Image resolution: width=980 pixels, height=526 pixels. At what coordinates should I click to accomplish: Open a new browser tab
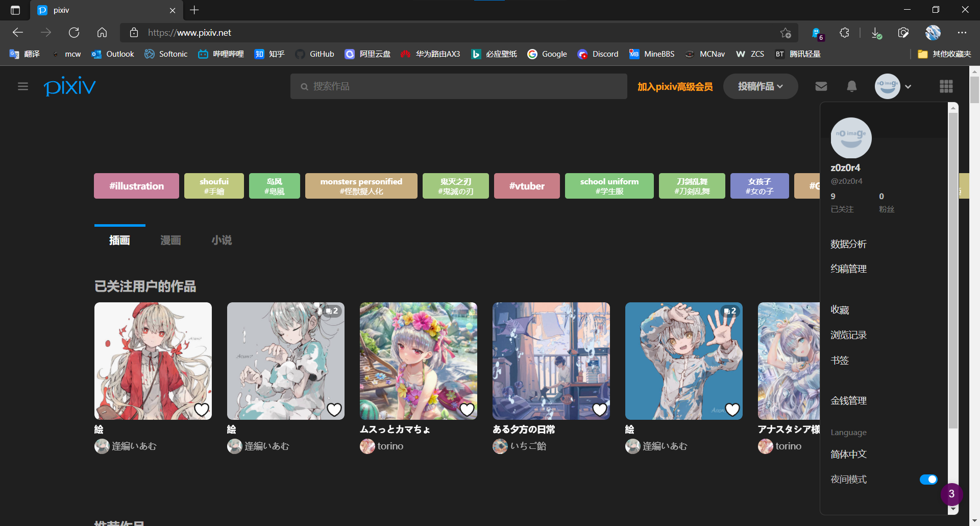click(x=194, y=10)
